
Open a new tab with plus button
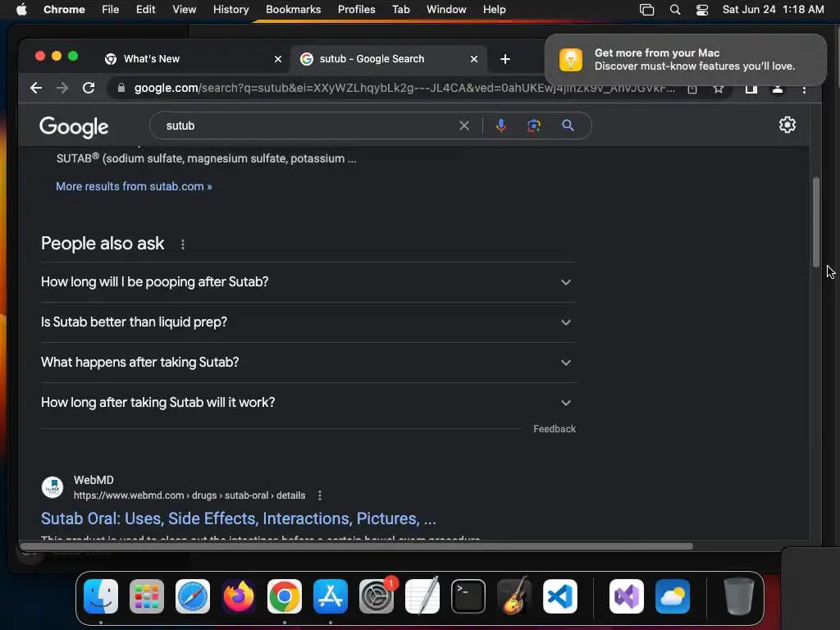pyautogui.click(x=505, y=59)
